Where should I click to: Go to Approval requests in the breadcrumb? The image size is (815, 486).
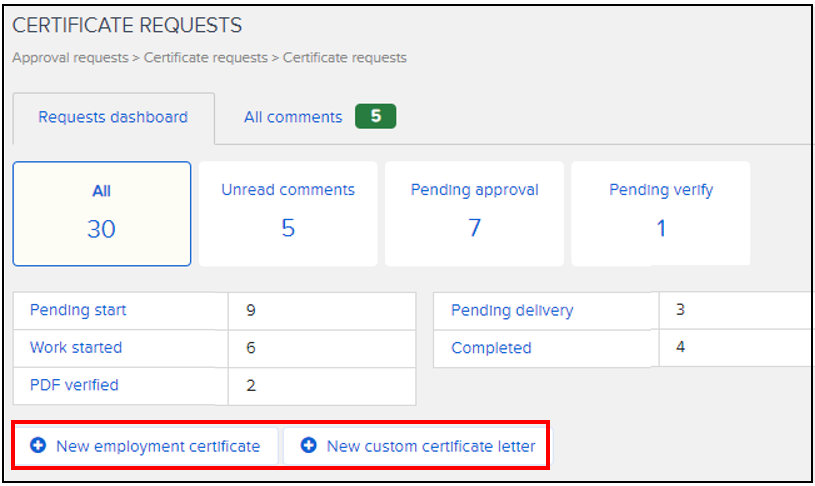(x=70, y=58)
